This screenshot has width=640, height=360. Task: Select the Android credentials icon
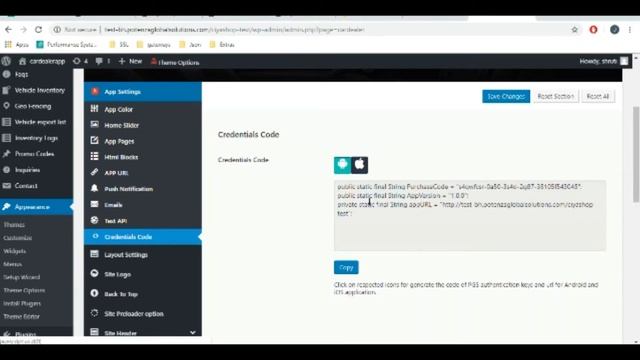[x=342, y=165]
